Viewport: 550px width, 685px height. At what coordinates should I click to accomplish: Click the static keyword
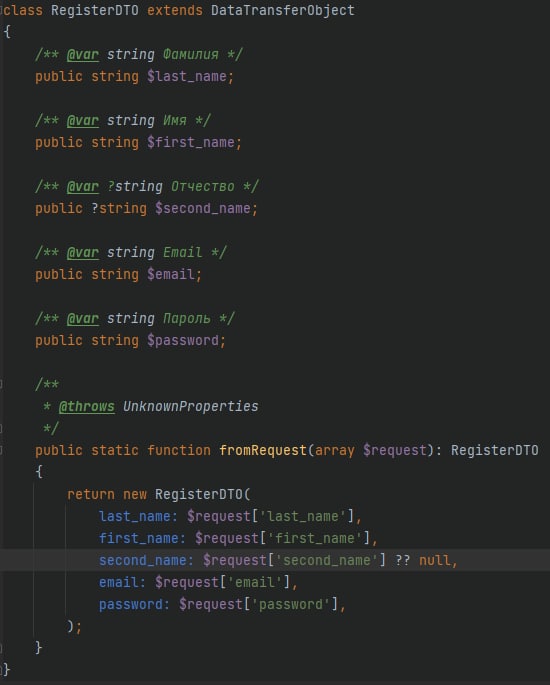click(115, 450)
